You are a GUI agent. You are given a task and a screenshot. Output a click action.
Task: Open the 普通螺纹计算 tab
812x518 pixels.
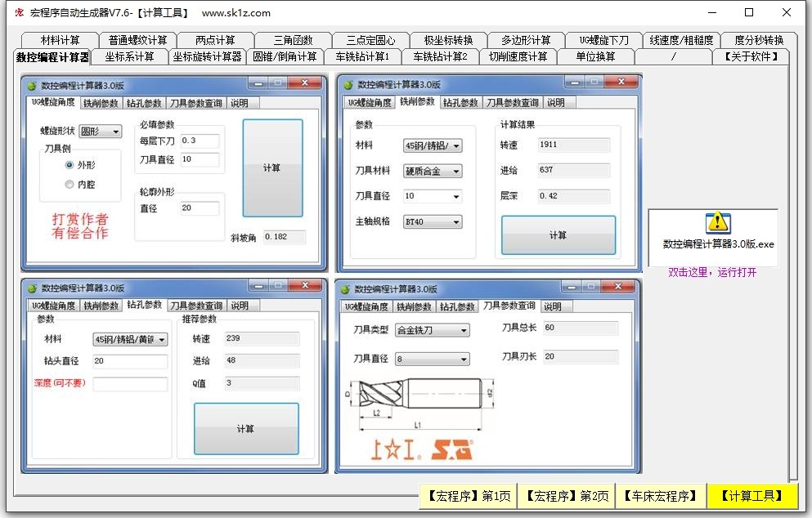(137, 40)
